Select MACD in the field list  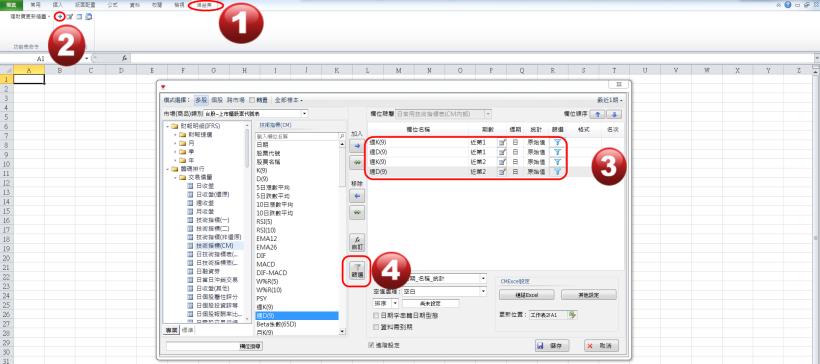pyautogui.click(x=266, y=264)
